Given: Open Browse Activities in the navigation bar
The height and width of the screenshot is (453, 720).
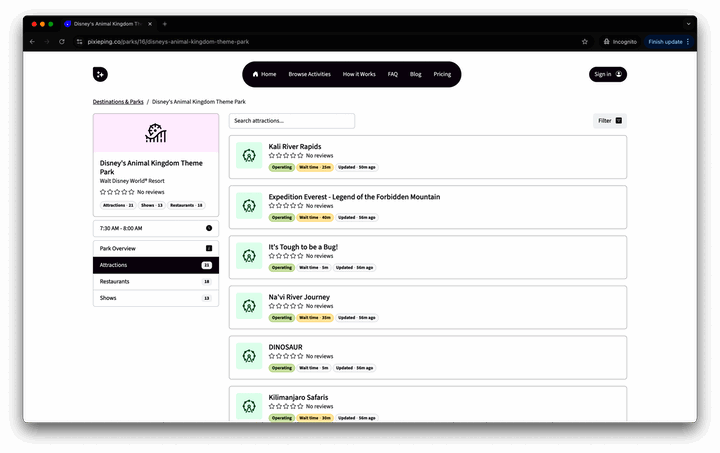Looking at the screenshot, I should point(309,74).
